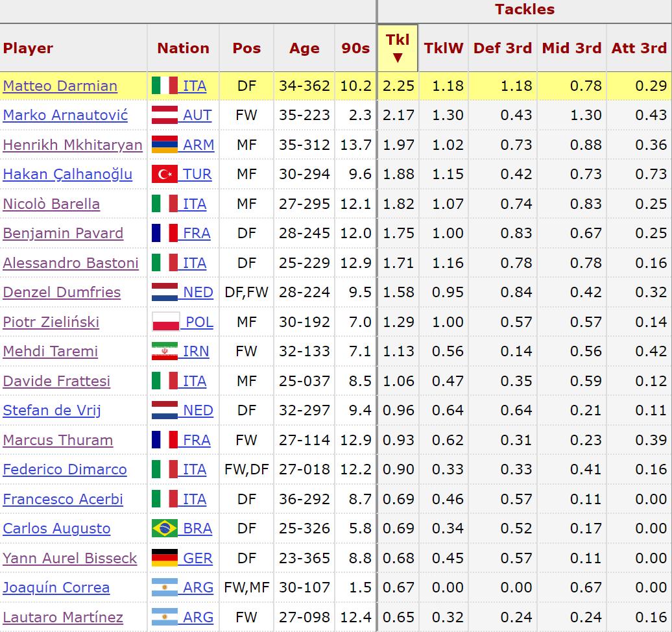Click Austria flag icon in Arnautović row
Screen dimensions: 672x632
[x=164, y=115]
